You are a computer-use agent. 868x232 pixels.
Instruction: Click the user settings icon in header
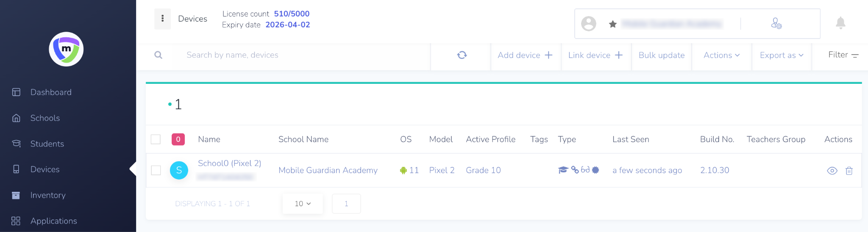pyautogui.click(x=776, y=24)
